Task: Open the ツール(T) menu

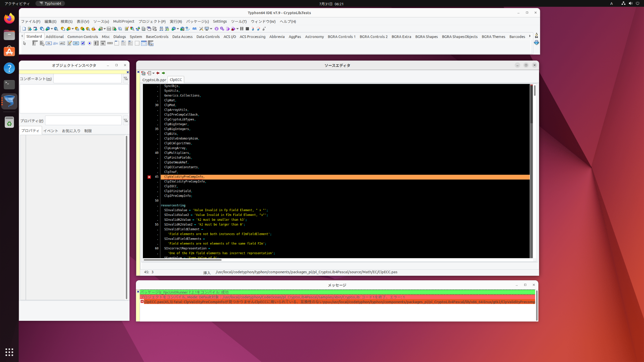Action: point(239,22)
